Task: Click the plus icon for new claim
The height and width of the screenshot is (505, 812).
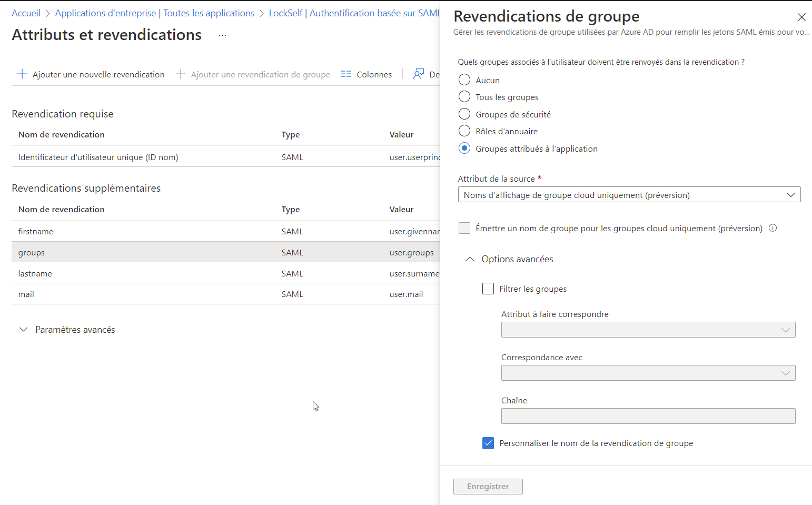Action: 22,74
